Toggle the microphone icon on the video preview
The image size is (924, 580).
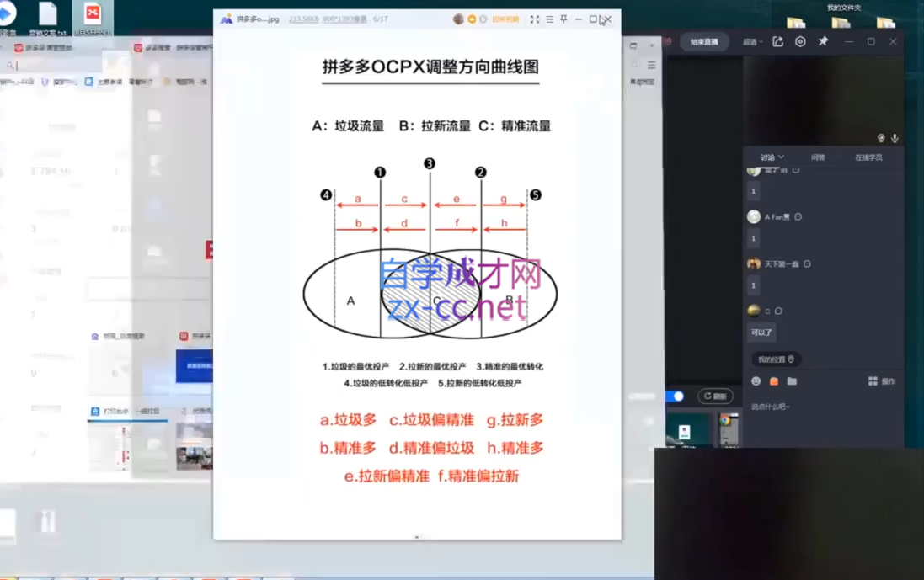pos(895,138)
